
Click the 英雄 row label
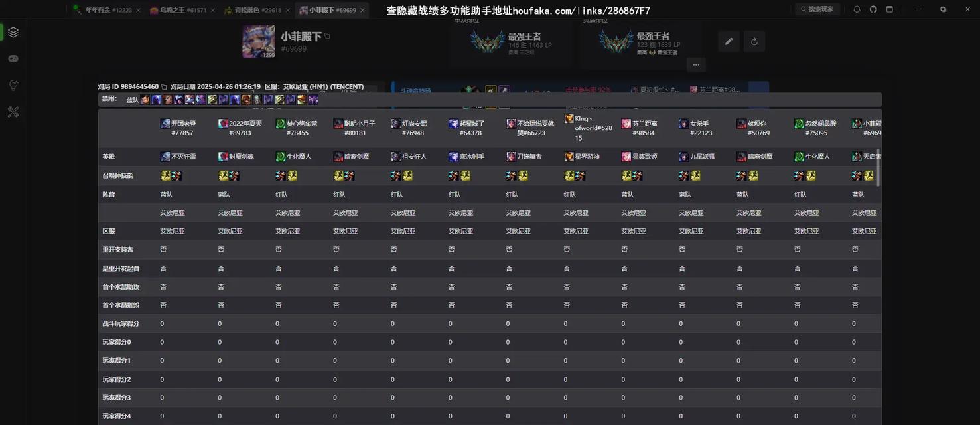[109, 157]
